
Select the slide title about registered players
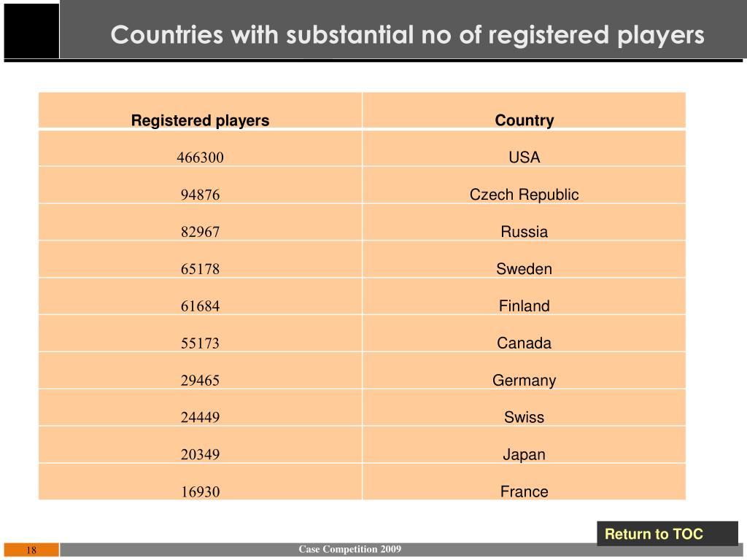(408, 35)
